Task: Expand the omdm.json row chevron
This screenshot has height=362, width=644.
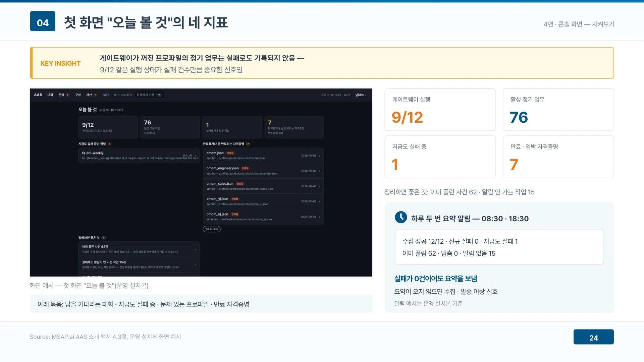Action: [320, 156]
